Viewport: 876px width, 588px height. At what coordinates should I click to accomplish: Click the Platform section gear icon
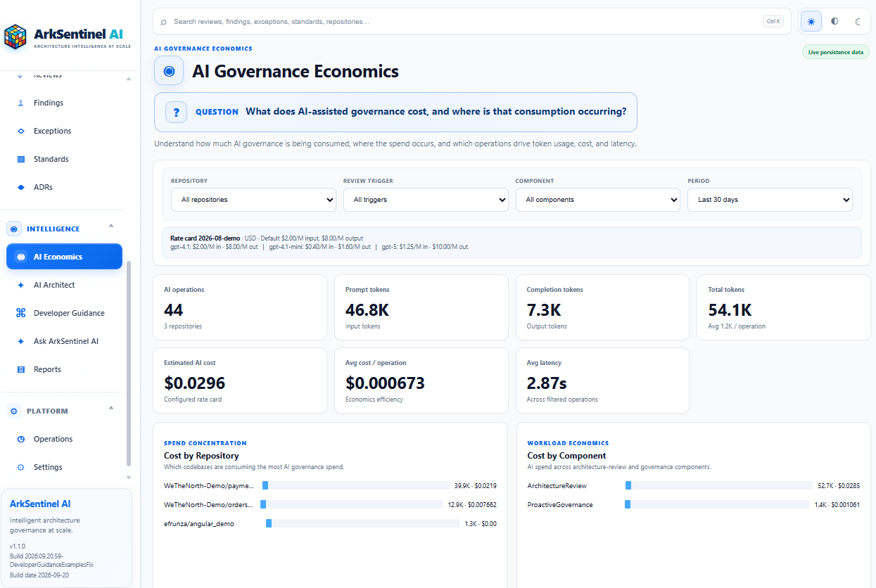coord(14,411)
